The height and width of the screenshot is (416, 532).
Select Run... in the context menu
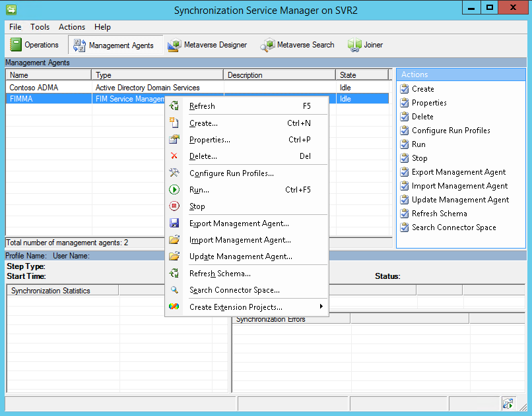tap(247, 190)
